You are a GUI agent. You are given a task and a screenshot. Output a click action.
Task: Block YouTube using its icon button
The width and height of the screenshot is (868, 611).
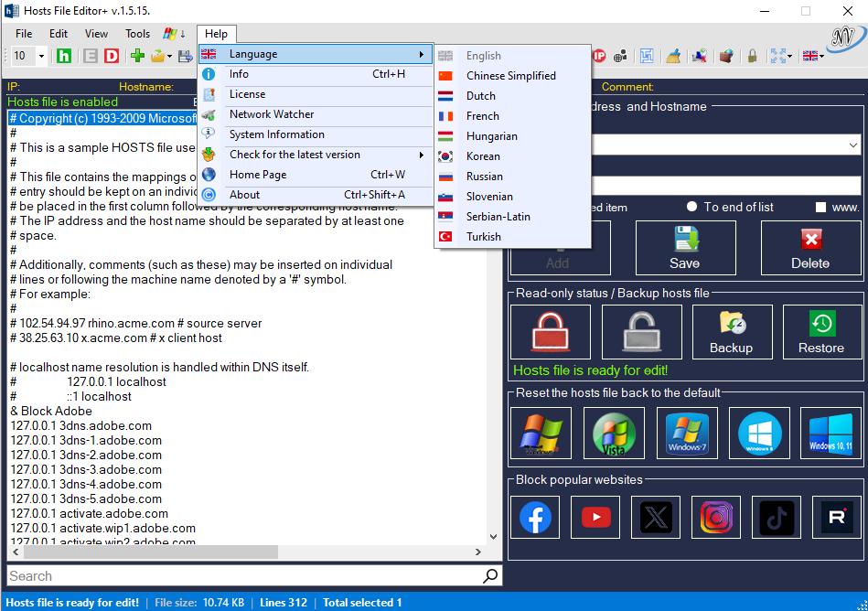click(595, 518)
